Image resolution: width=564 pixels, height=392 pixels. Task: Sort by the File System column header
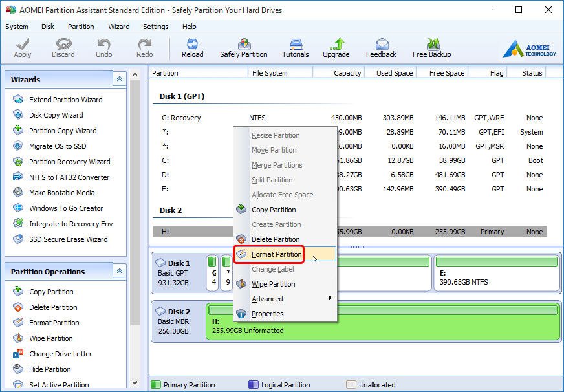[x=281, y=73]
